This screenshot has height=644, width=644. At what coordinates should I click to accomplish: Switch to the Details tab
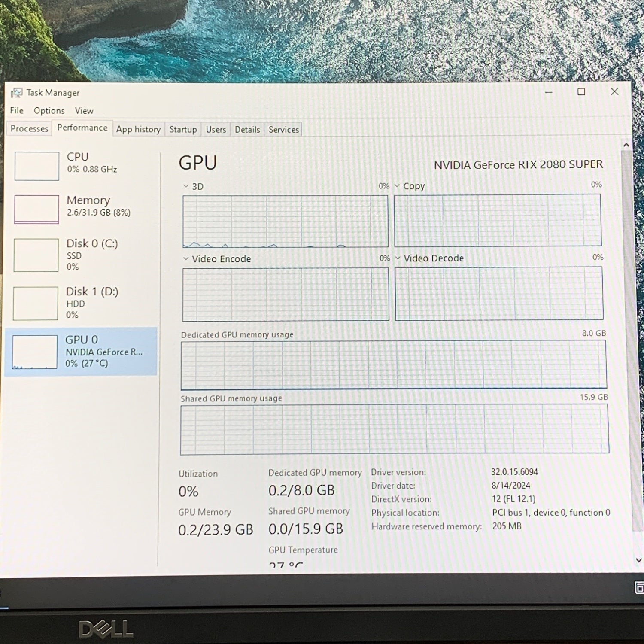247,129
